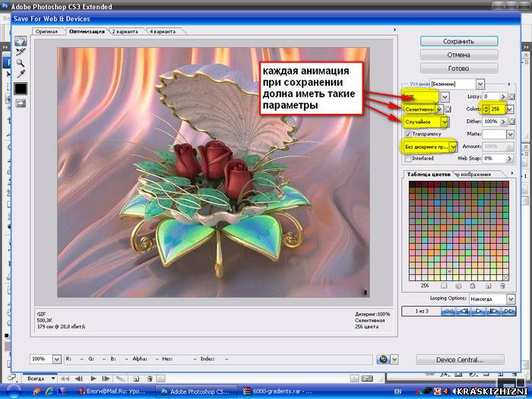Select the Размер изображения tab

point(473,174)
